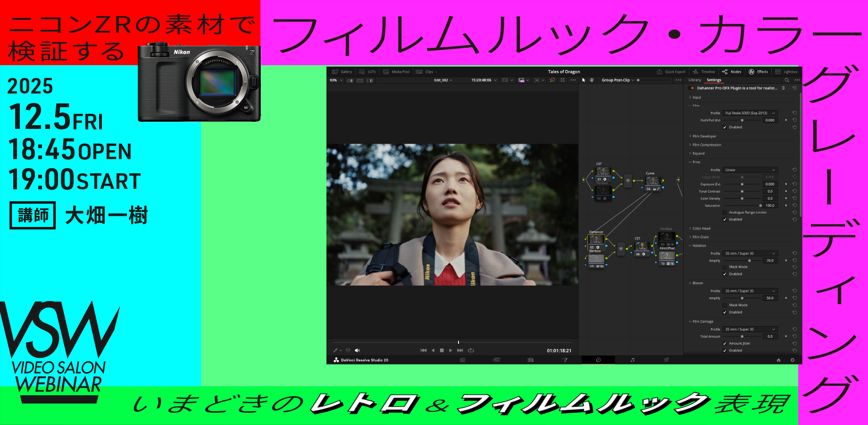868x425 pixels.
Task: Toggle Mask Mode checkbox under Halation
Action: click(x=725, y=267)
